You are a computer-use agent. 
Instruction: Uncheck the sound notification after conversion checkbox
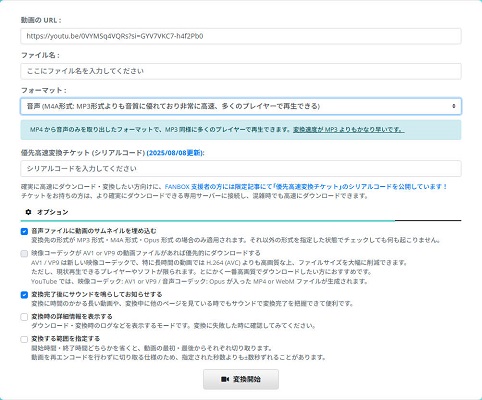[24, 295]
